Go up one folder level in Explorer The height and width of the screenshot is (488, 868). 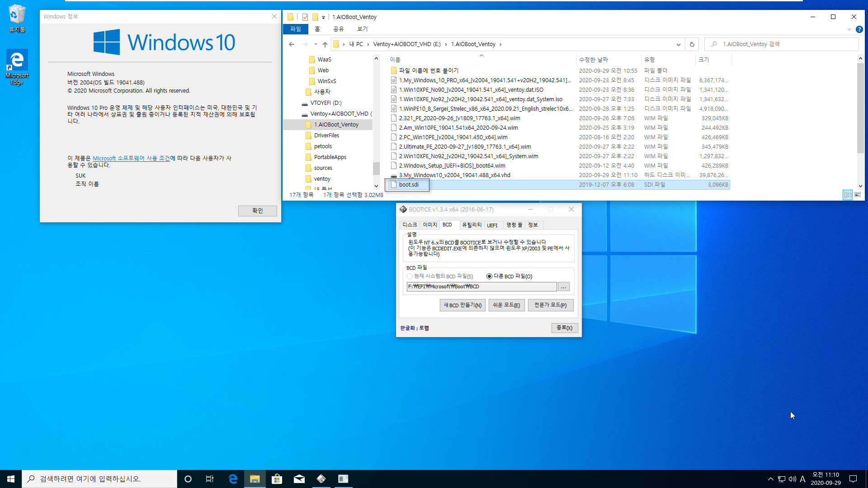click(325, 44)
